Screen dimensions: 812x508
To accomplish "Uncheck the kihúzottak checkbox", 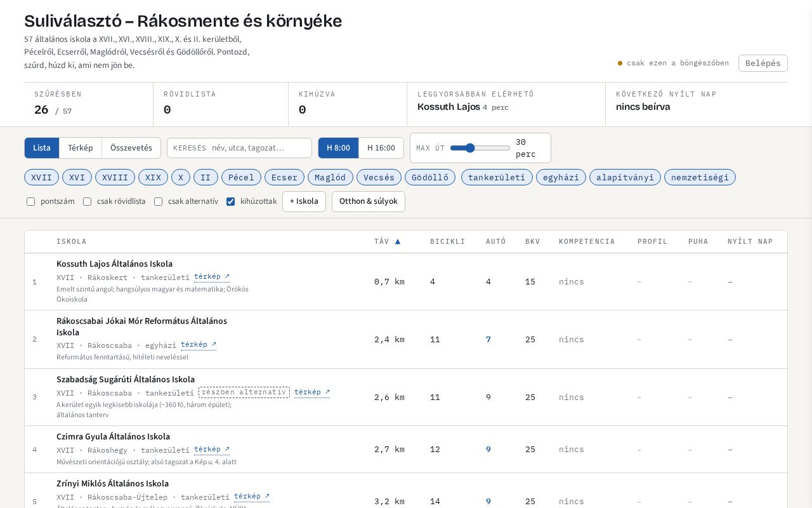I will pyautogui.click(x=231, y=201).
